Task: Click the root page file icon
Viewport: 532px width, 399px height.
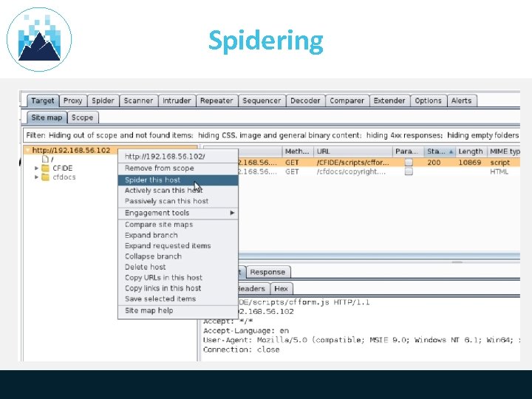Action: [x=45, y=159]
